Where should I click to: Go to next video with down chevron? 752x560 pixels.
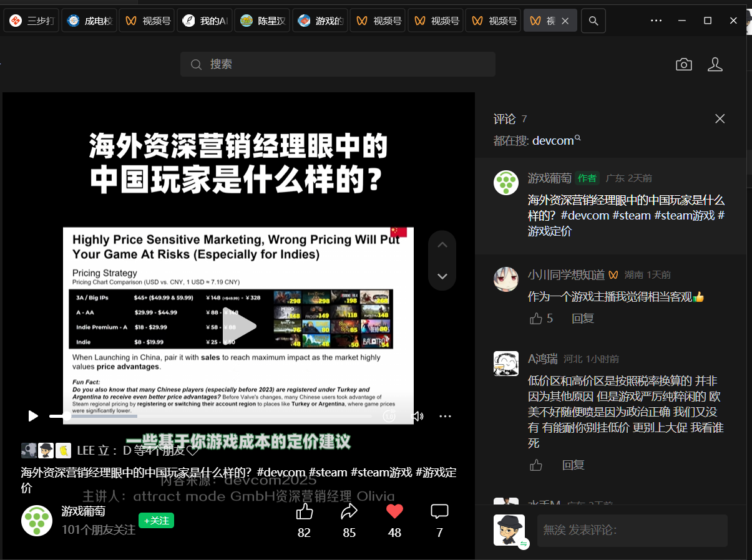pos(442,276)
